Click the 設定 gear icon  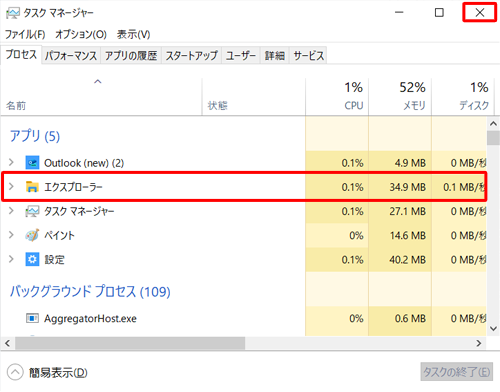(x=32, y=259)
